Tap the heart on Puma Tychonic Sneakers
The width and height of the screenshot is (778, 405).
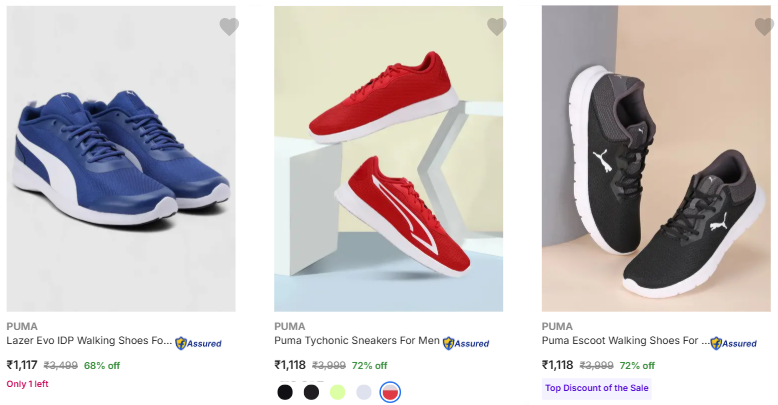click(497, 27)
